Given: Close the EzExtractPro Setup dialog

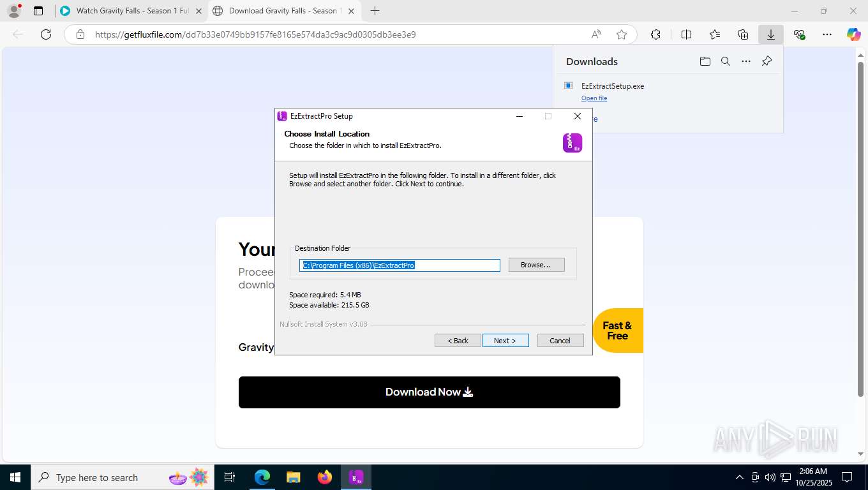Looking at the screenshot, I should click(x=578, y=116).
